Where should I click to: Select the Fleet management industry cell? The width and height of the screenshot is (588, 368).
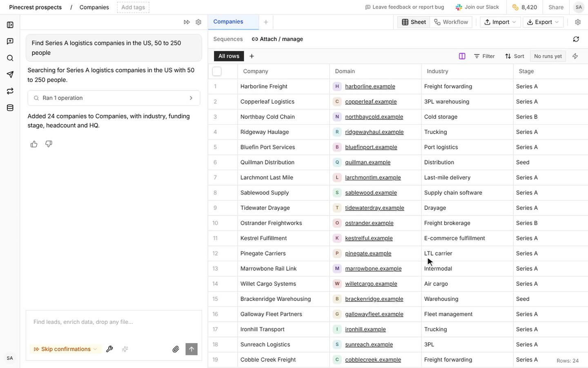(467, 314)
